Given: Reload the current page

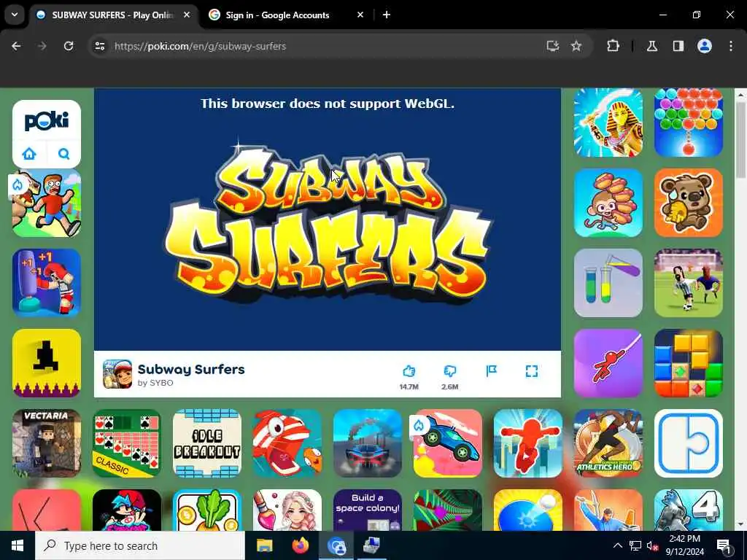Looking at the screenshot, I should pos(69,46).
